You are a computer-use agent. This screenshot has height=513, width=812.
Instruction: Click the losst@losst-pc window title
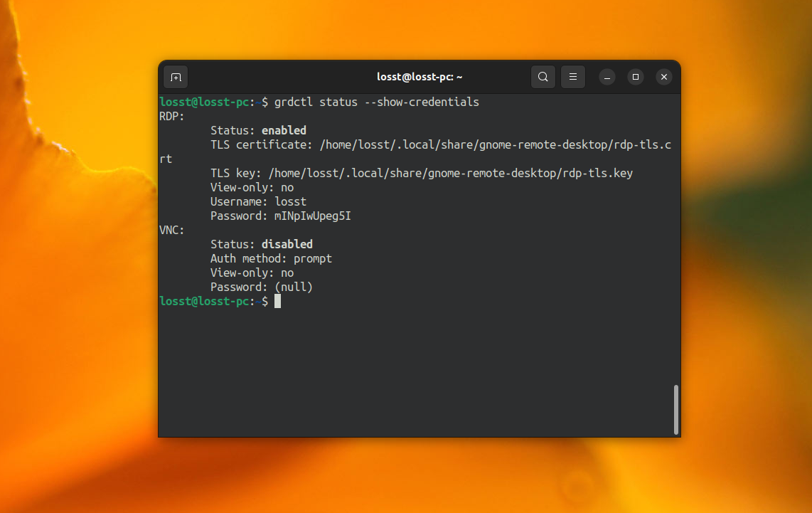[x=420, y=77]
